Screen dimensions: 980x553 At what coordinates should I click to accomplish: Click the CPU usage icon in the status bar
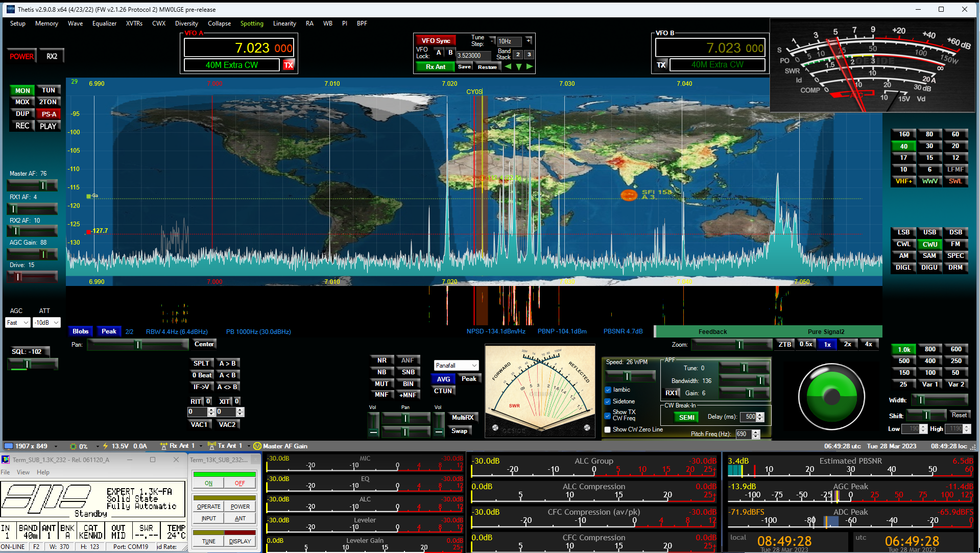73,446
